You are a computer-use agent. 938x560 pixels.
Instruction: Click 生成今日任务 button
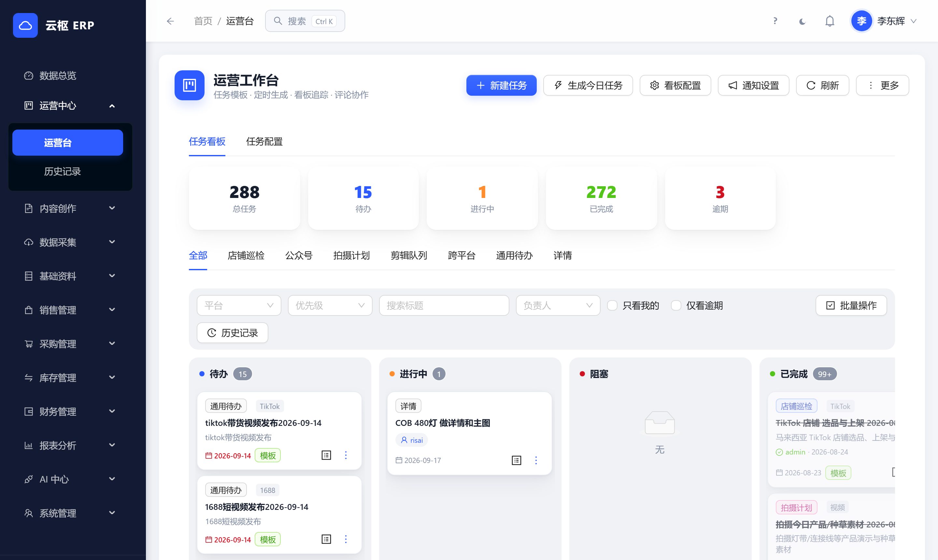588,85
